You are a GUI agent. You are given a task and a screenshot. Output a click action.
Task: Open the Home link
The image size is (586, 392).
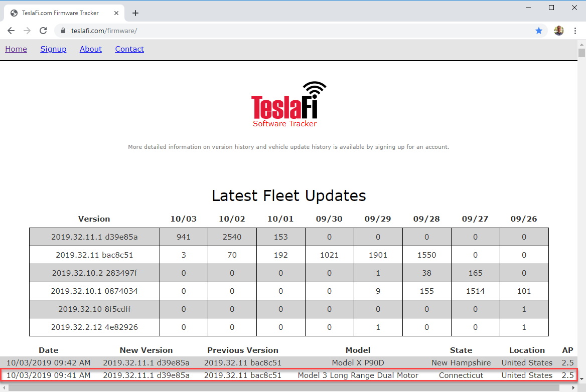(x=16, y=49)
